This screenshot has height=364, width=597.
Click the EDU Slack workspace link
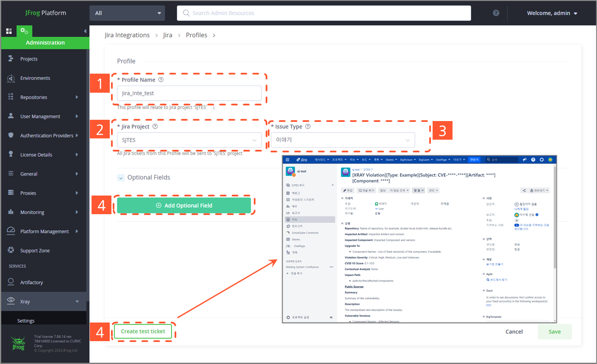(x=489, y=305)
